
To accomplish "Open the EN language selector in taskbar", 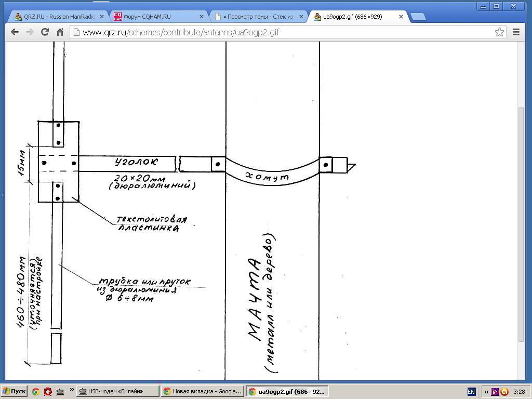I will click(x=471, y=392).
